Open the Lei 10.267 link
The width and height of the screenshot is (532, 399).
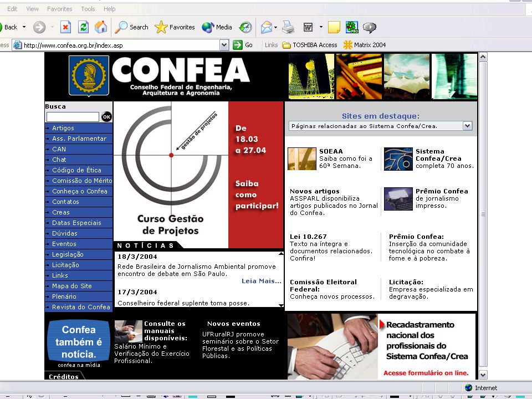(x=308, y=237)
